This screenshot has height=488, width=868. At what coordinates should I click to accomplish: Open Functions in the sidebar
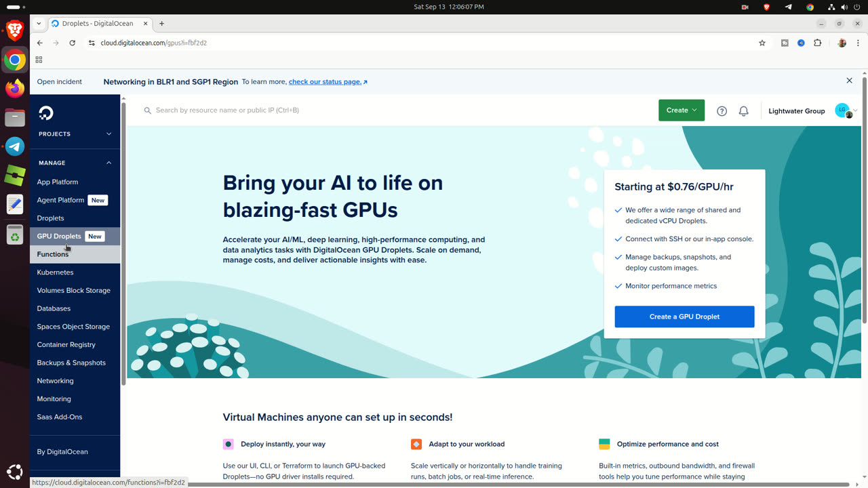click(x=53, y=254)
